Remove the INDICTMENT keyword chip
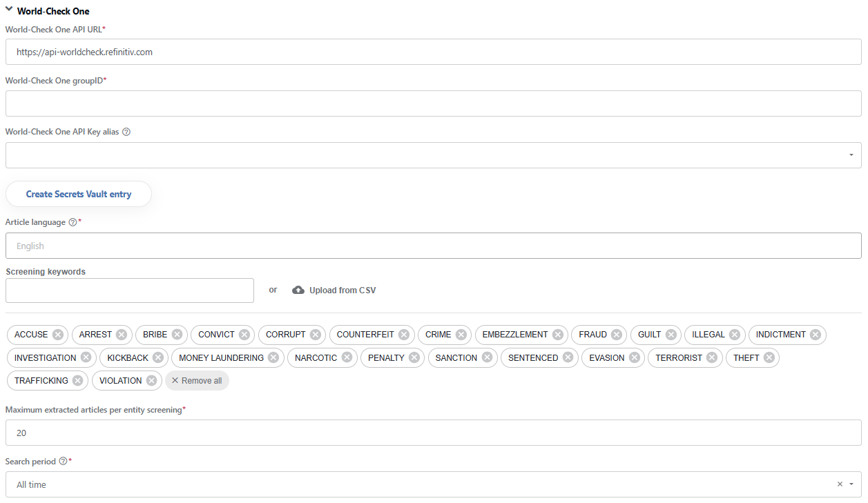The image size is (868, 503). 816,335
